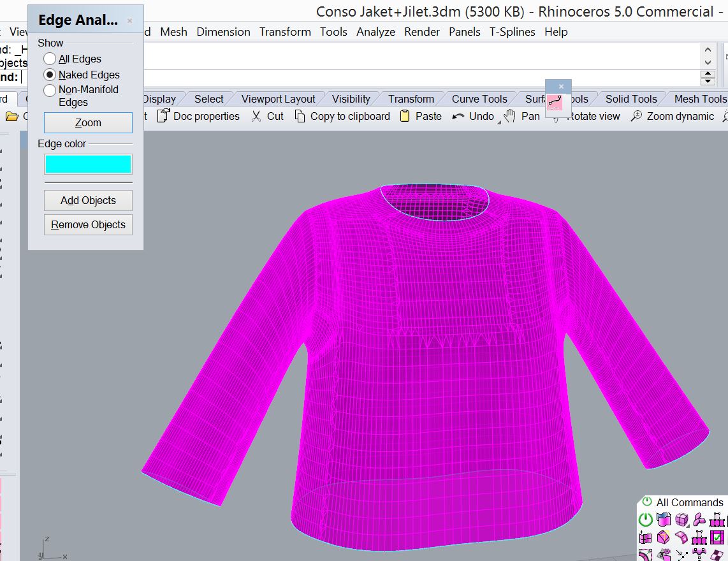Open the T-Splines menu
Viewport: 728px width, 561px height.
(512, 32)
